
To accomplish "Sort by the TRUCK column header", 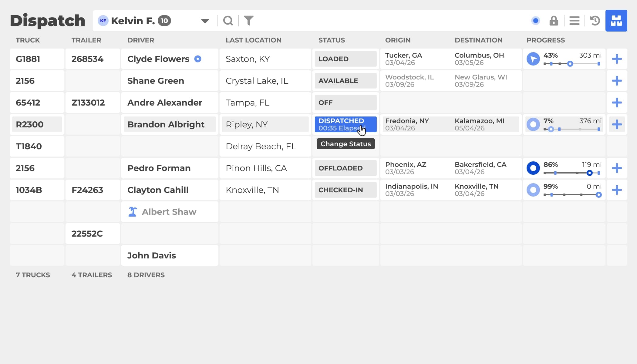I will (28, 40).
